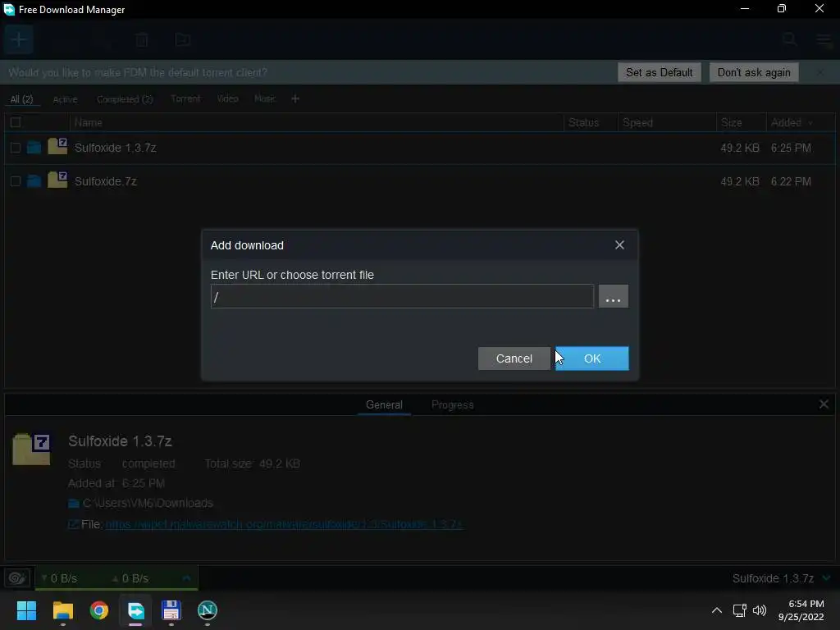Close the download details panel
This screenshot has height=630, width=840.
824,404
